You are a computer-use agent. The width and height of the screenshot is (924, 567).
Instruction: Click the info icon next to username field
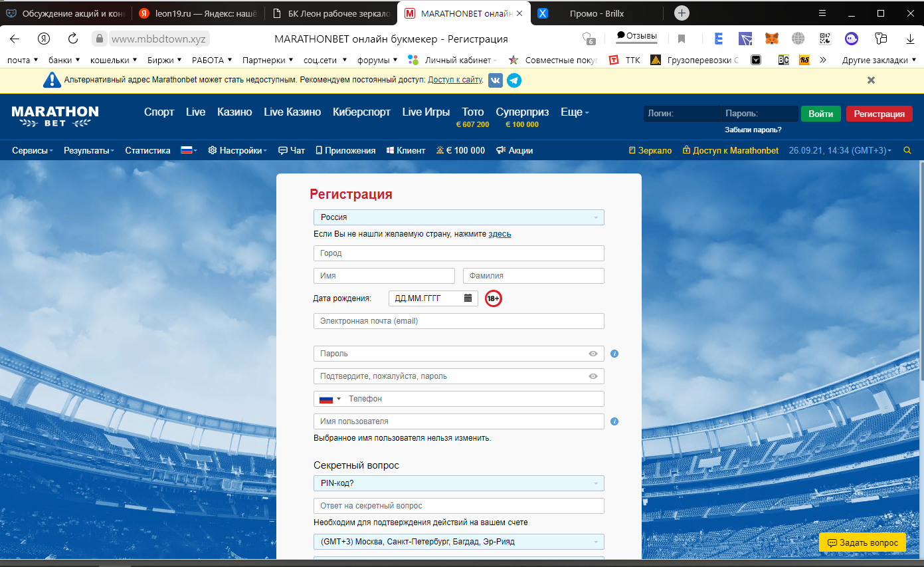click(614, 421)
